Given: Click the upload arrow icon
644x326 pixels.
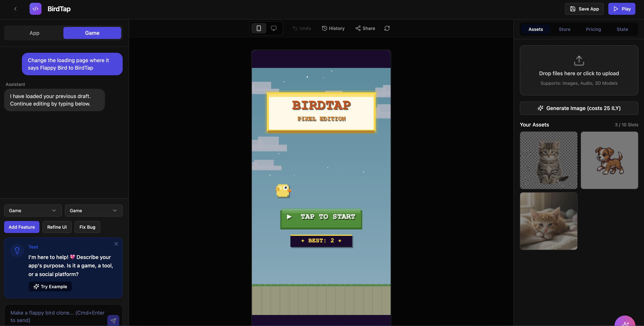Looking at the screenshot, I should 579,61.
